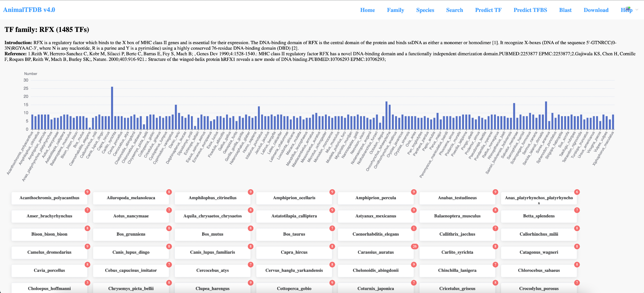Click the count badge on Cebus_capucinus_imitator

point(169,265)
